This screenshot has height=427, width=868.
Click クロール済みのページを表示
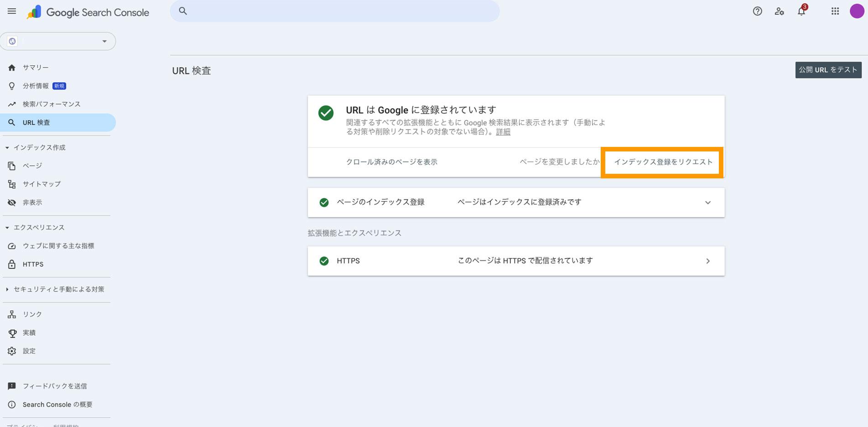click(391, 162)
